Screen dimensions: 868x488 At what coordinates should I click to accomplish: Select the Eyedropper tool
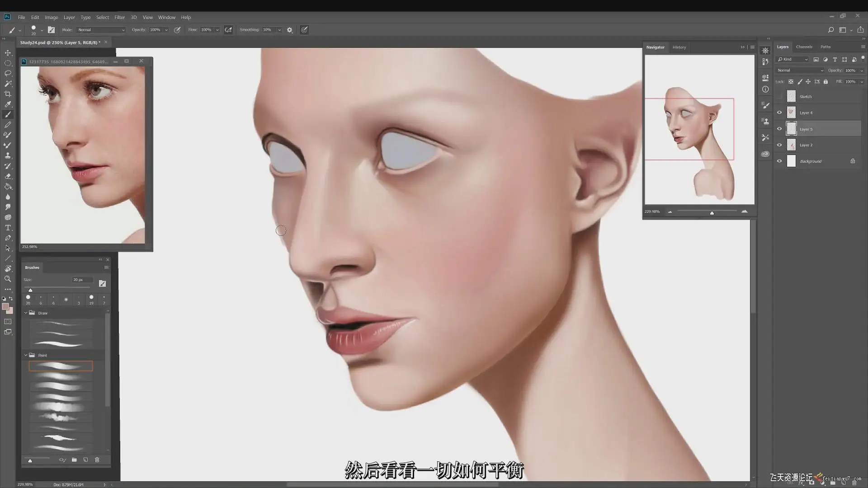click(8, 104)
